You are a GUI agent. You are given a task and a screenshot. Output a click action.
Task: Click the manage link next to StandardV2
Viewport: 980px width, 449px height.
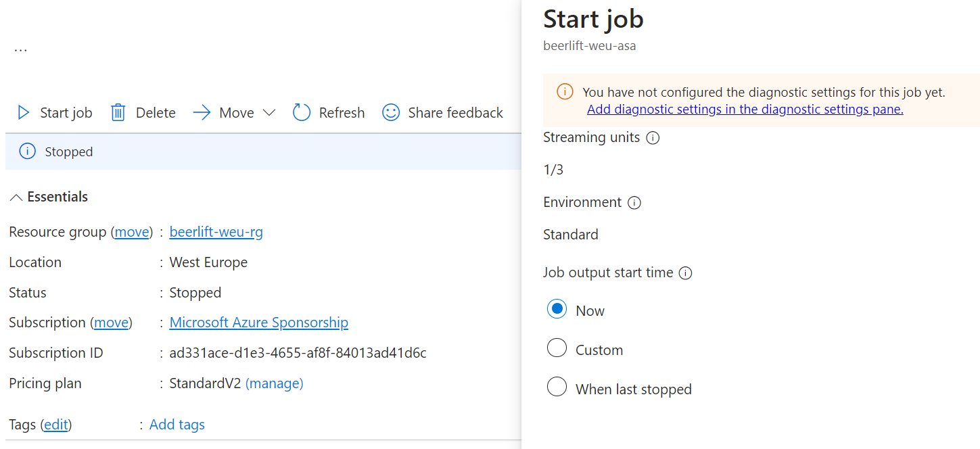(x=275, y=383)
